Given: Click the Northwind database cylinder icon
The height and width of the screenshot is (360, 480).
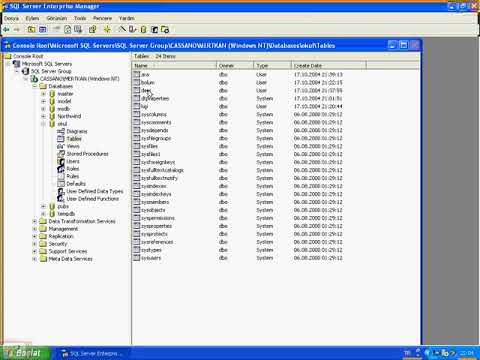Looking at the screenshot, I should point(52,116).
